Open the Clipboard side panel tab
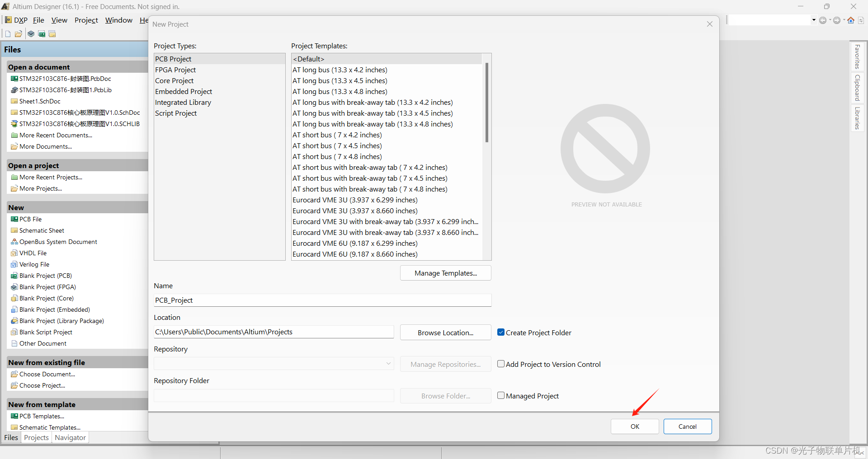The image size is (868, 459). click(857, 88)
